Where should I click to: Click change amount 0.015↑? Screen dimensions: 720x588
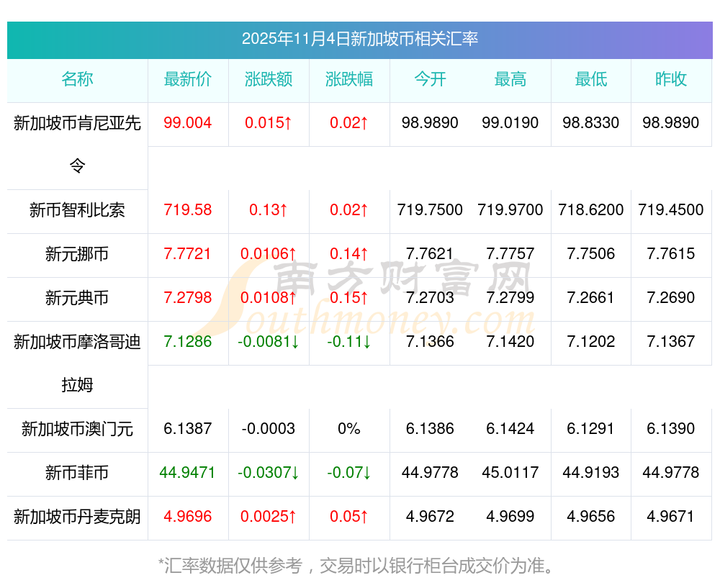coord(268,122)
